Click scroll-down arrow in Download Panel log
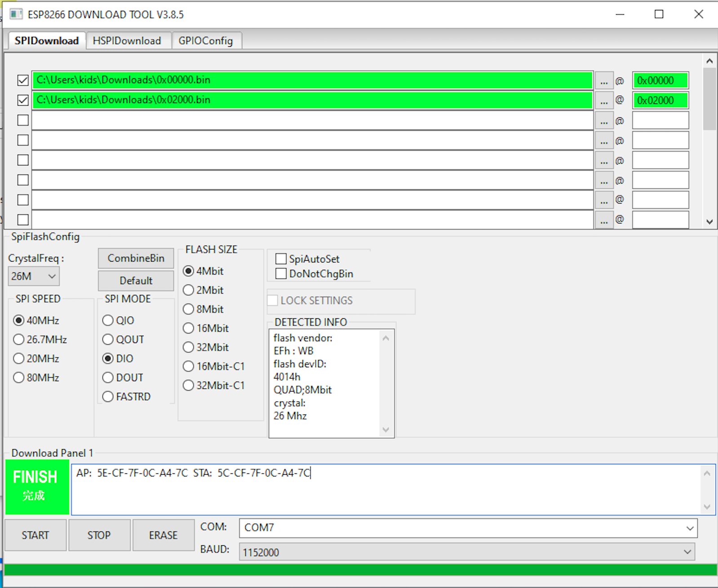This screenshot has width=718, height=588. click(x=707, y=507)
